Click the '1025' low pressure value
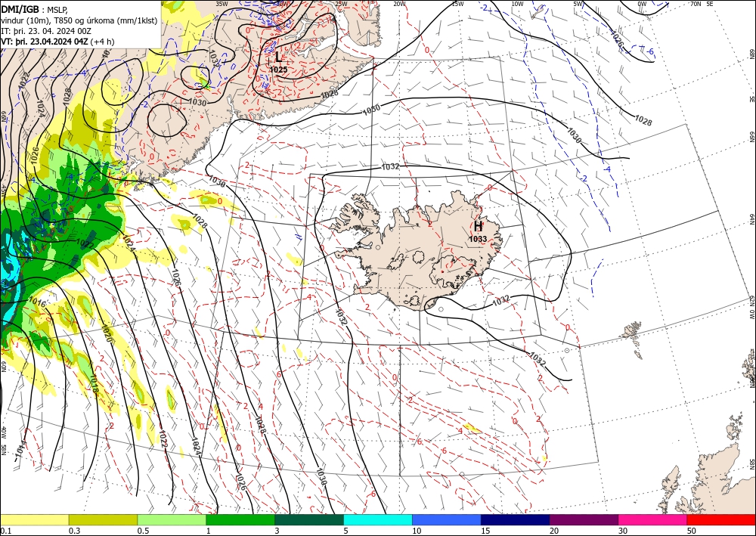This screenshot has width=756, height=536. (279, 70)
